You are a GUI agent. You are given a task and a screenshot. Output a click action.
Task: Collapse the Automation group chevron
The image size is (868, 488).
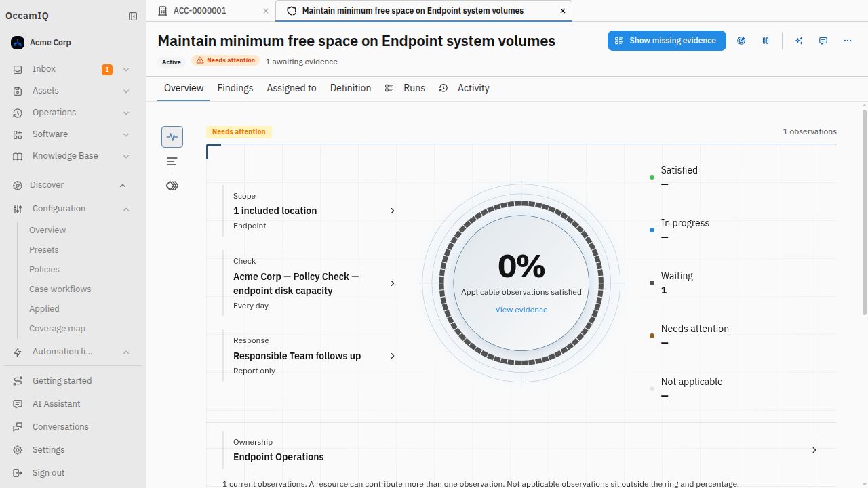[x=126, y=352]
